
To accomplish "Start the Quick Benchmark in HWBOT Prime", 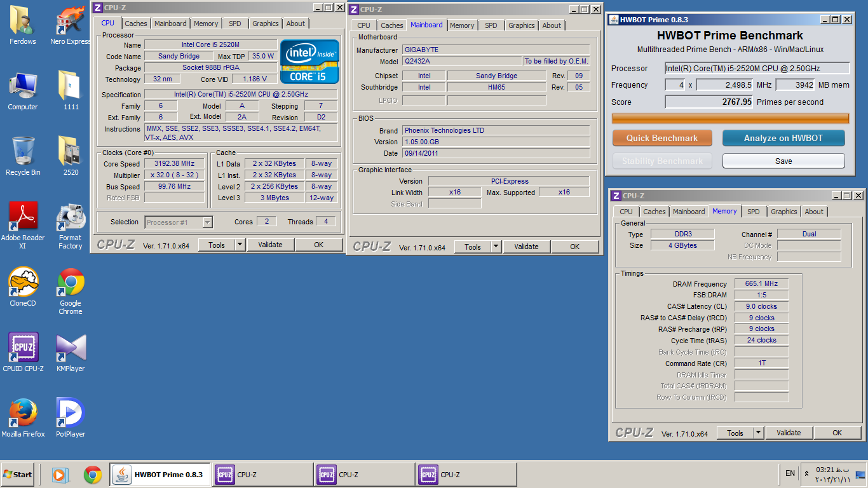I will (x=662, y=138).
